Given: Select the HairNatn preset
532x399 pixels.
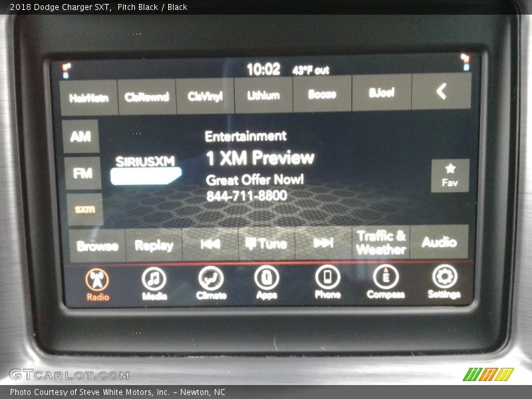Looking at the screenshot, I should [x=88, y=98].
